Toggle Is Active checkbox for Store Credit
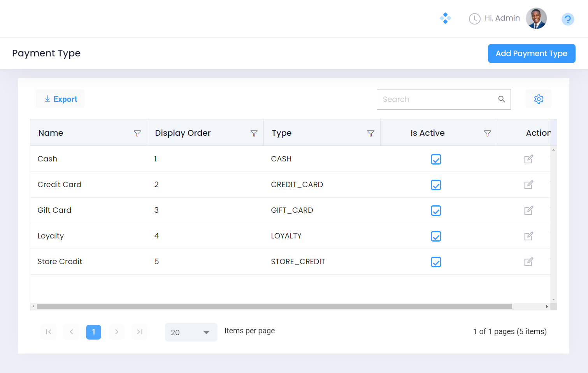Screen dimensions: 588x373 [436, 262]
